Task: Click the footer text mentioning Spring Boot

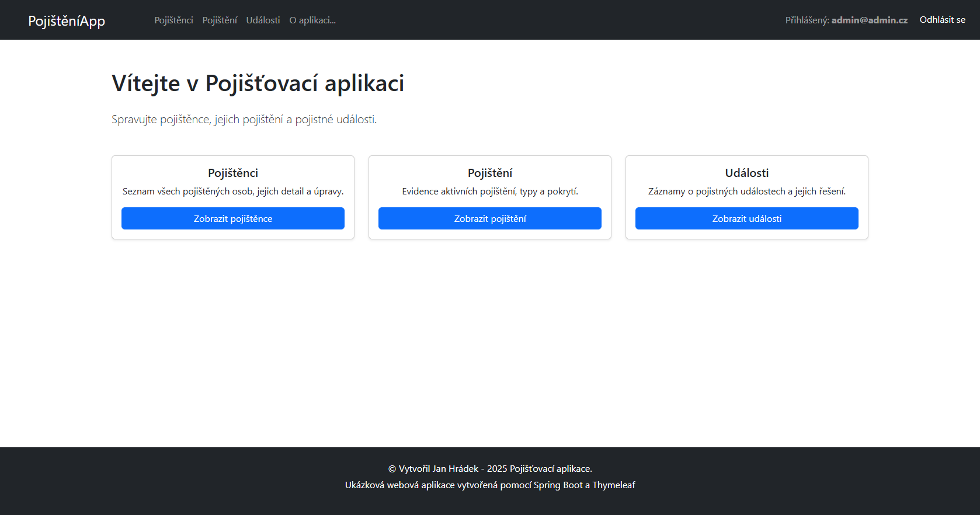Action: [x=490, y=485]
